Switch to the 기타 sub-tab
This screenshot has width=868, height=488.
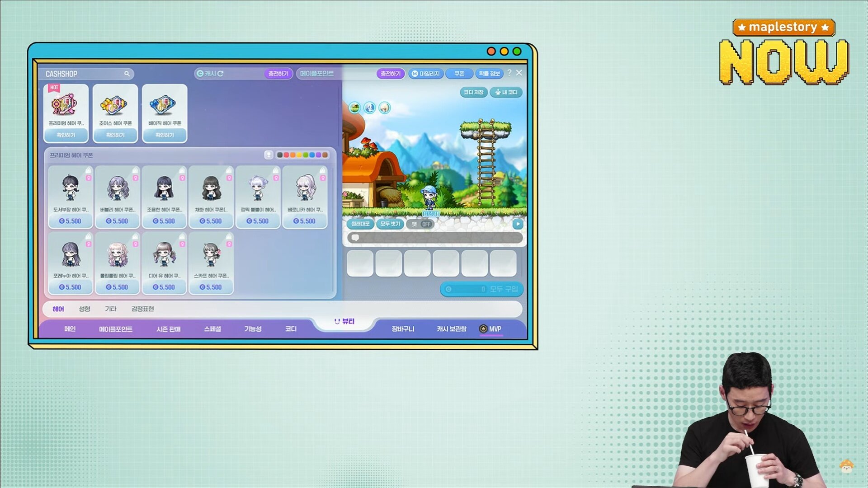click(x=111, y=309)
